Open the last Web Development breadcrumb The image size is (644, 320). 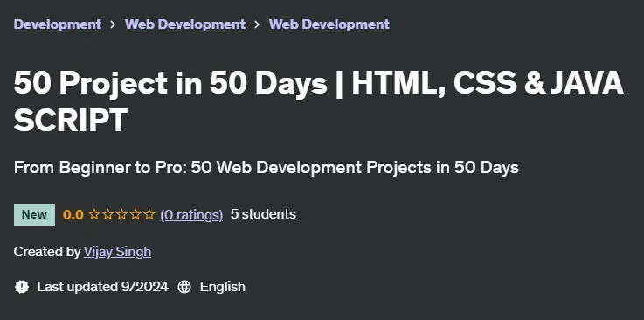[329, 24]
